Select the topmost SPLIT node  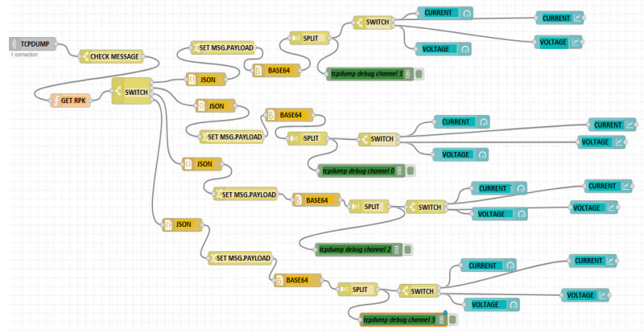coord(308,37)
